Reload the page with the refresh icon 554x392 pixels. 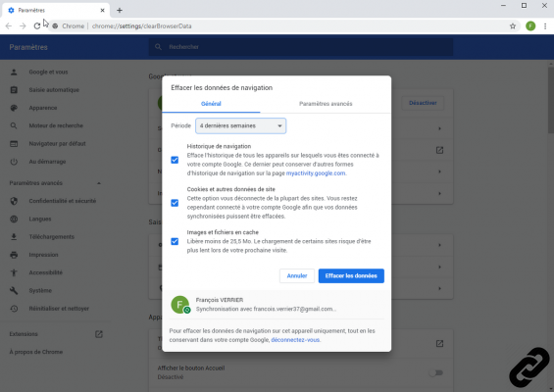point(36,26)
